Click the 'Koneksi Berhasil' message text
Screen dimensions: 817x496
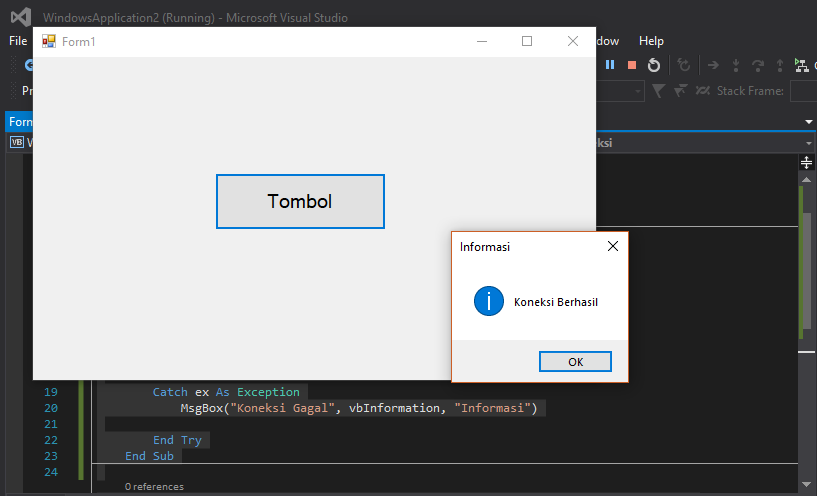555,302
